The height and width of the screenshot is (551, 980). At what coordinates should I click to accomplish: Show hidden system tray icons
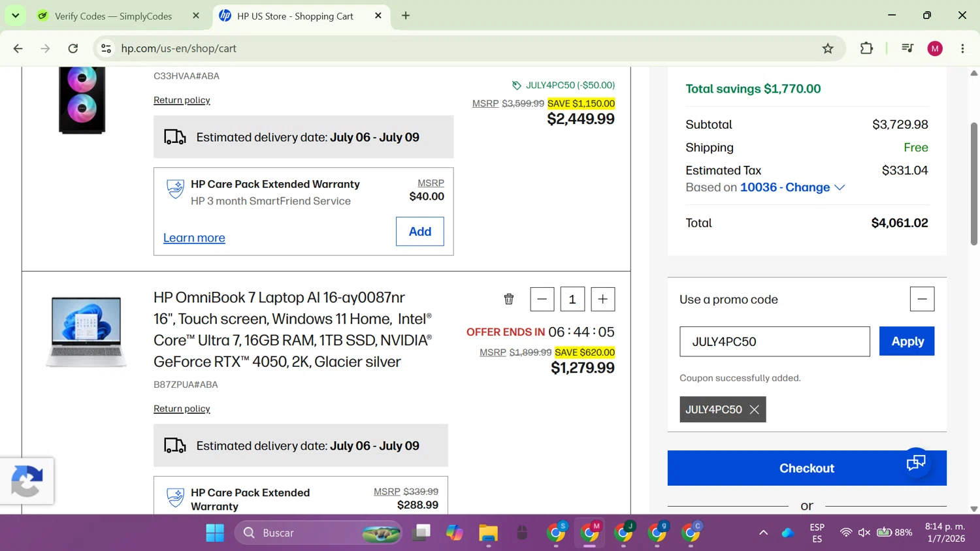pos(763,533)
